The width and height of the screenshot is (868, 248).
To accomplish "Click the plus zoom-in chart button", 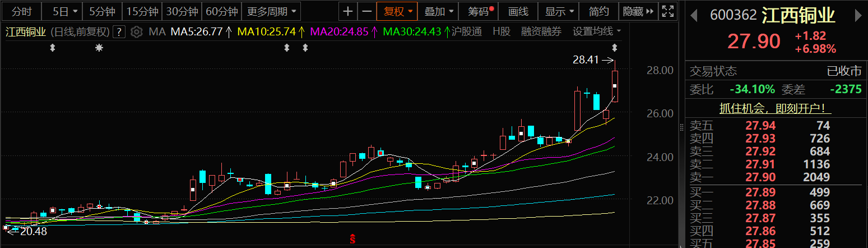I will pos(348,11).
